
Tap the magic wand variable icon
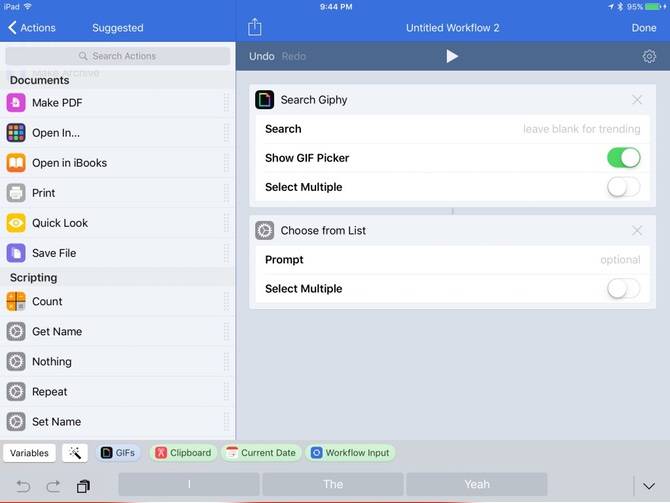pyautogui.click(x=75, y=453)
